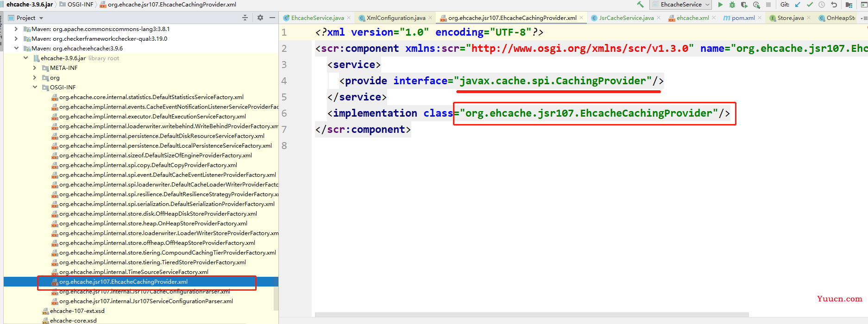Switch to EhcacheService.java tab
This screenshot has width=868, height=324.
click(317, 18)
